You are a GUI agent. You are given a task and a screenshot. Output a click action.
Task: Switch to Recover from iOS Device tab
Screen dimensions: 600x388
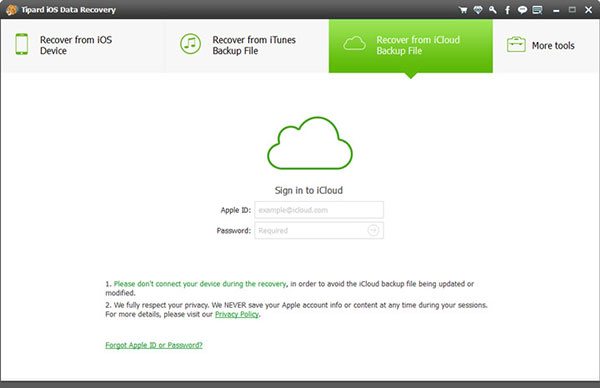(83, 46)
